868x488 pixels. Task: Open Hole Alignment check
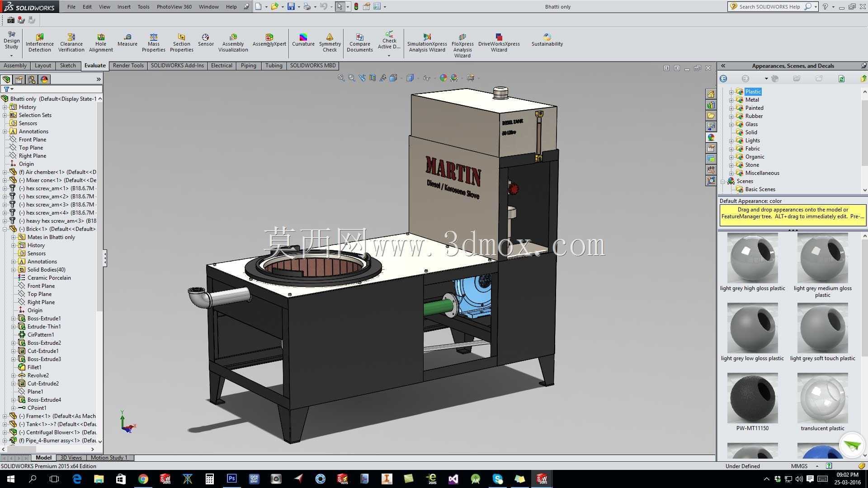pyautogui.click(x=101, y=43)
